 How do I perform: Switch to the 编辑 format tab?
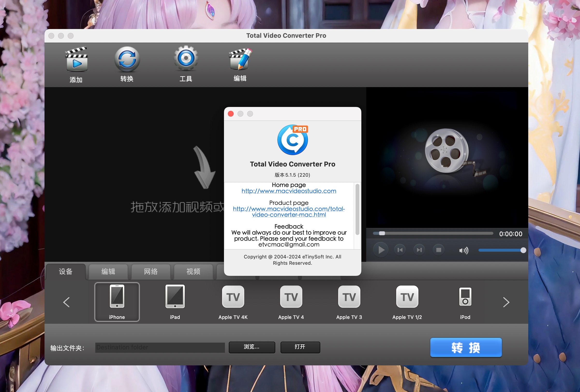click(108, 271)
